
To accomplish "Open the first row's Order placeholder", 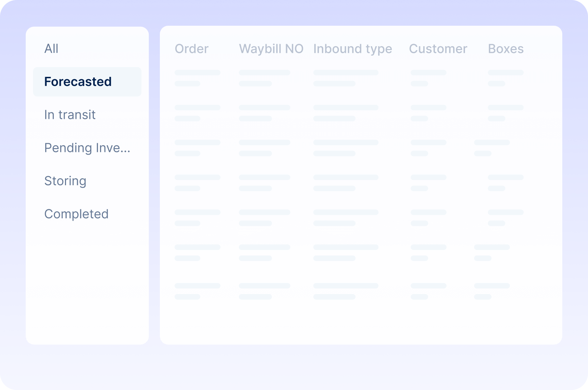I will [197, 78].
